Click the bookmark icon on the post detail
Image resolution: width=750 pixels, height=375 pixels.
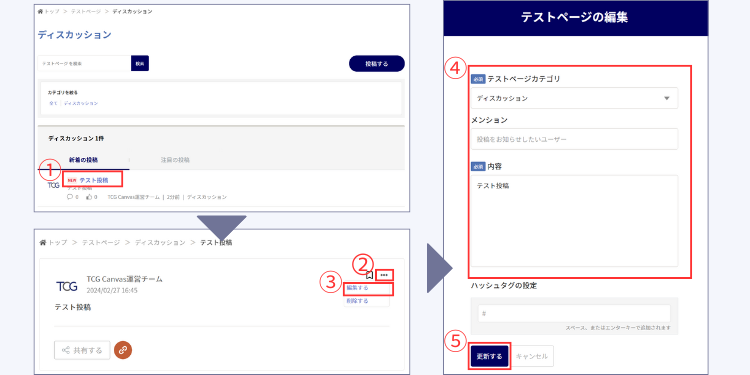pyautogui.click(x=369, y=275)
